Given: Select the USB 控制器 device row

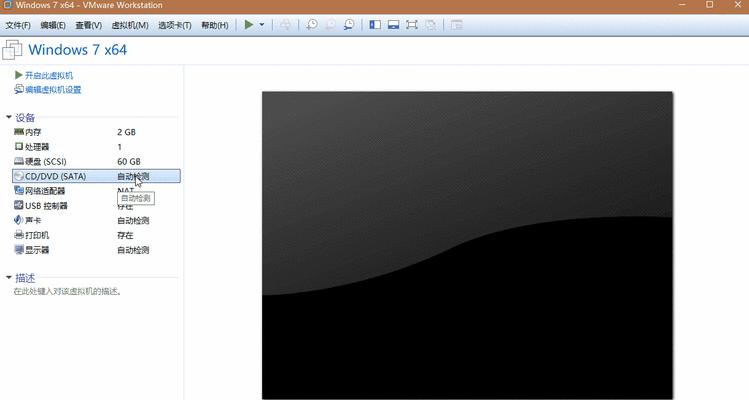Looking at the screenshot, I should 96,205.
